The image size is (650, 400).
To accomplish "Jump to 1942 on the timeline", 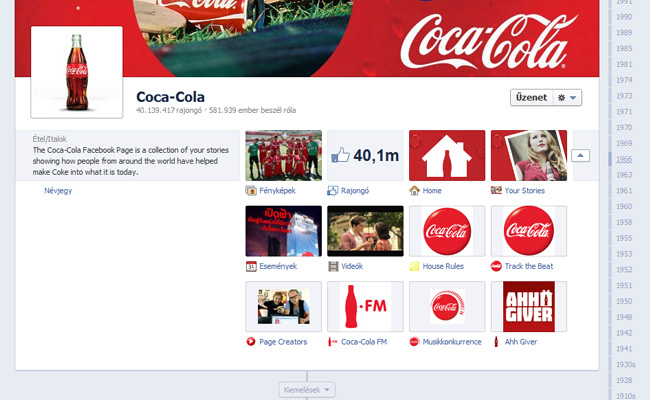I will pyautogui.click(x=624, y=333).
